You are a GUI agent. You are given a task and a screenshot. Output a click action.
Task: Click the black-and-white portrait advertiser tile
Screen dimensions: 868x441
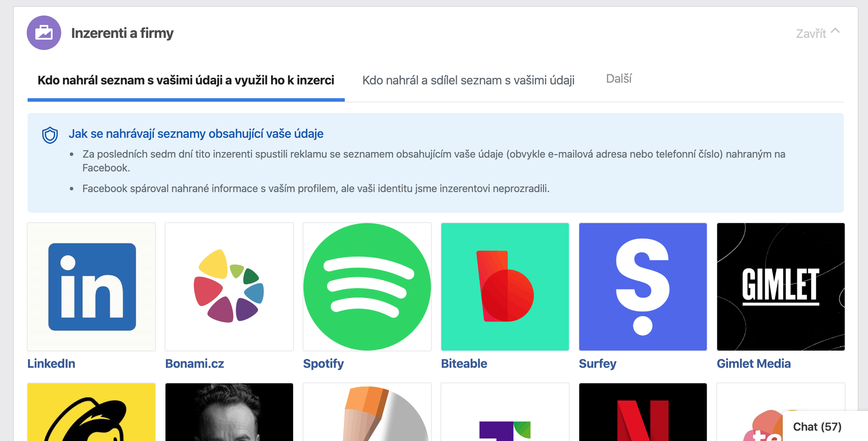(x=229, y=412)
